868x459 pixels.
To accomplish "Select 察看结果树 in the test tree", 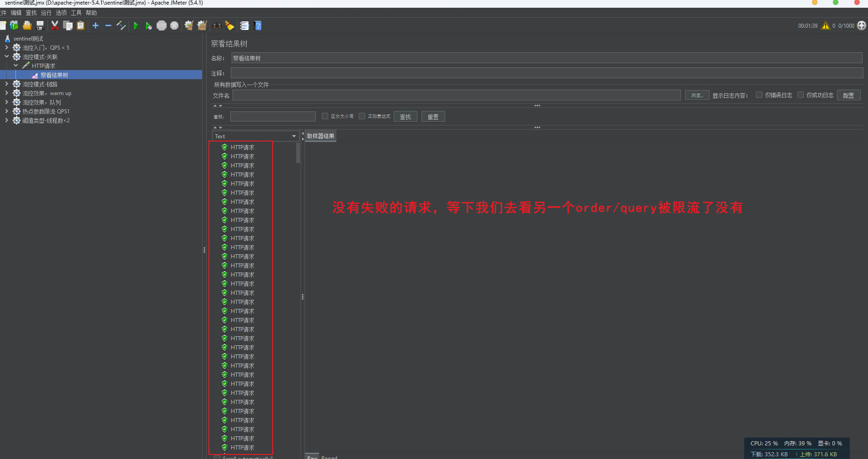I will coord(54,75).
